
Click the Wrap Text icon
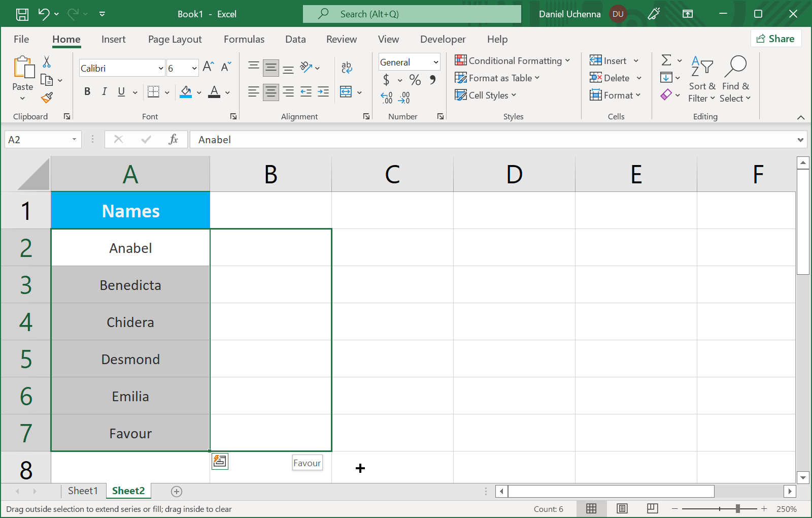click(x=347, y=67)
